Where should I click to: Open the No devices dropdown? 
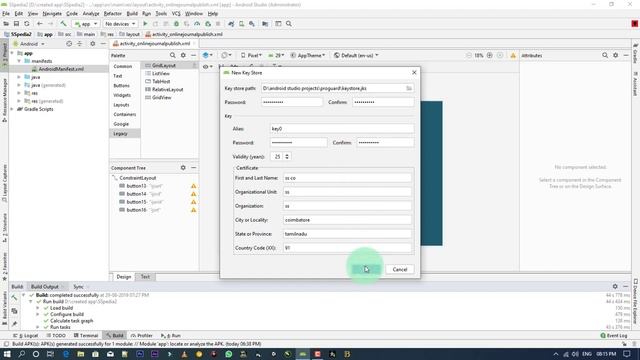[x=120, y=24]
